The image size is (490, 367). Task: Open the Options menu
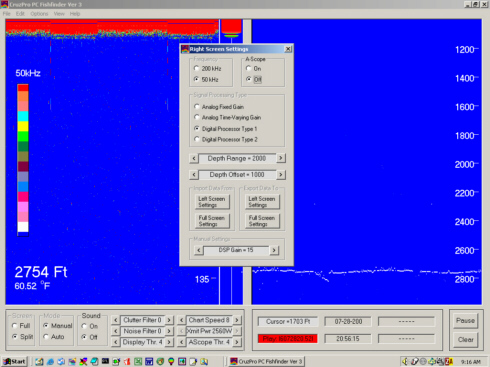[39, 14]
